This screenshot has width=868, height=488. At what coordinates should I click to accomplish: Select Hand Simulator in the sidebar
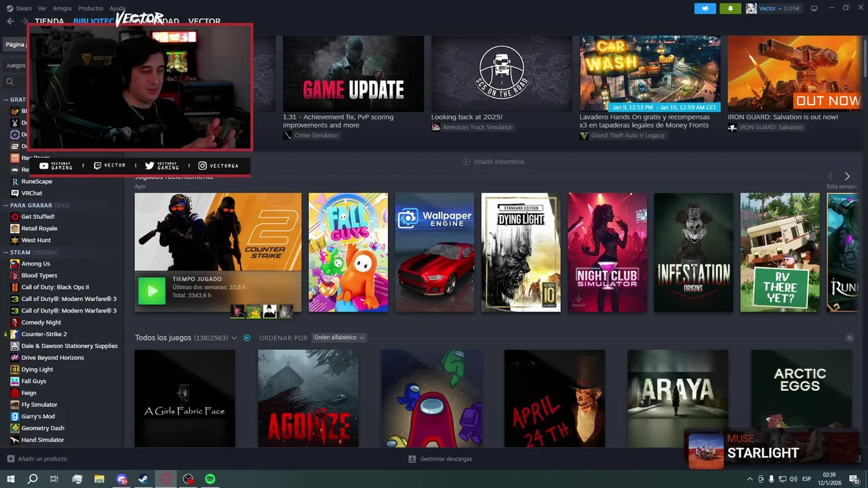pyautogui.click(x=43, y=440)
